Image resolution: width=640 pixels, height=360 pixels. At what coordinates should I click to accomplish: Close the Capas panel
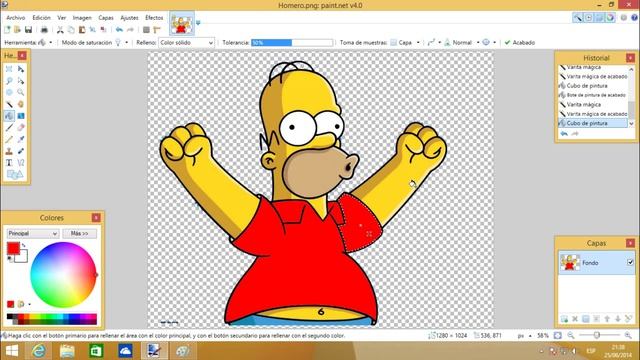point(630,243)
